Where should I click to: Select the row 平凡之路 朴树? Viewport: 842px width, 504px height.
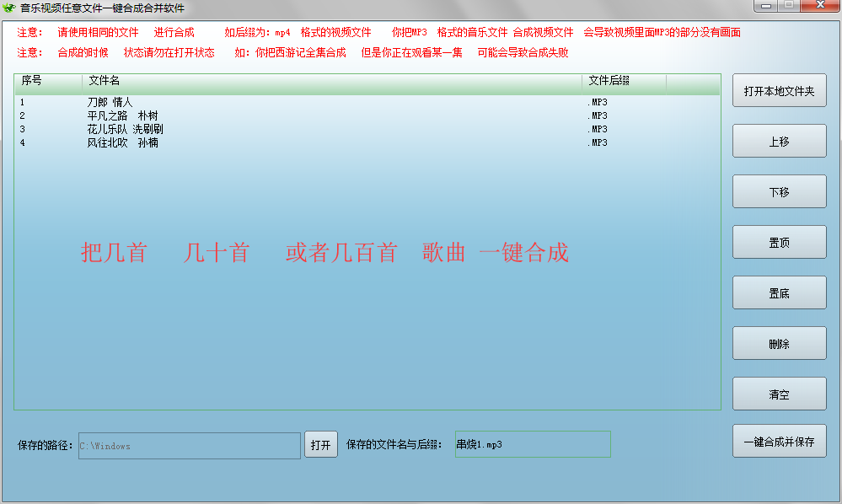[122, 115]
